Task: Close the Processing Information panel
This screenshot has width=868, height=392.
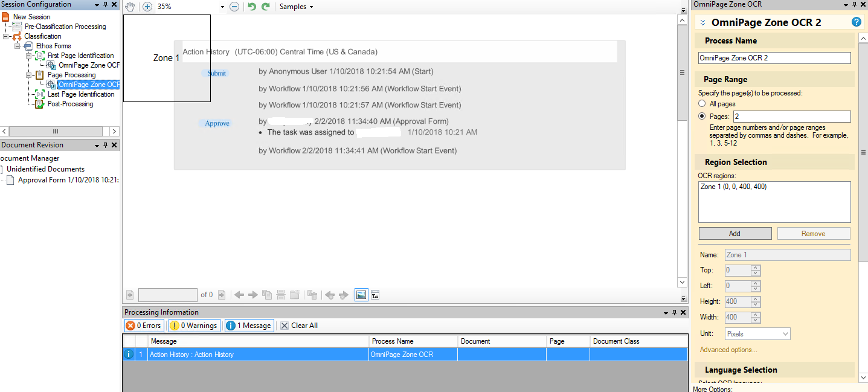Action: point(683,312)
